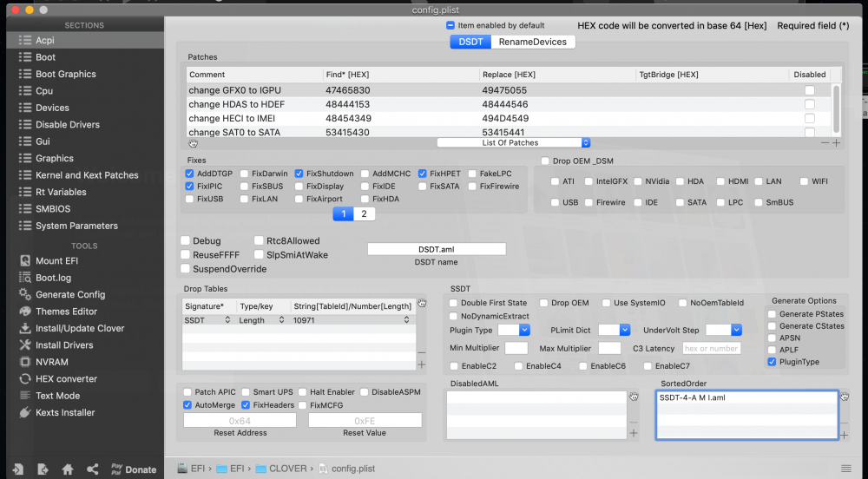Click the hand icon next to Drop Tables
Viewport: 868px width, 479px height.
[x=422, y=303]
